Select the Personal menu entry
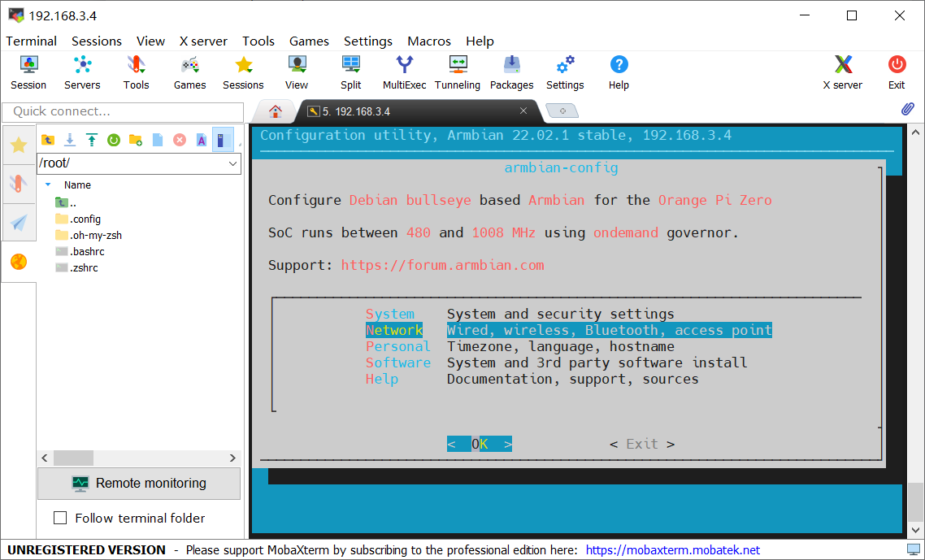 click(x=398, y=346)
